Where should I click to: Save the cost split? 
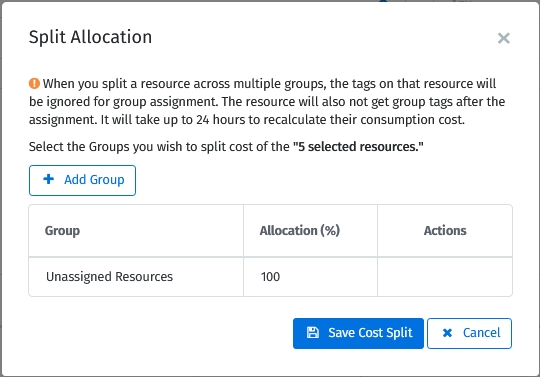point(358,333)
